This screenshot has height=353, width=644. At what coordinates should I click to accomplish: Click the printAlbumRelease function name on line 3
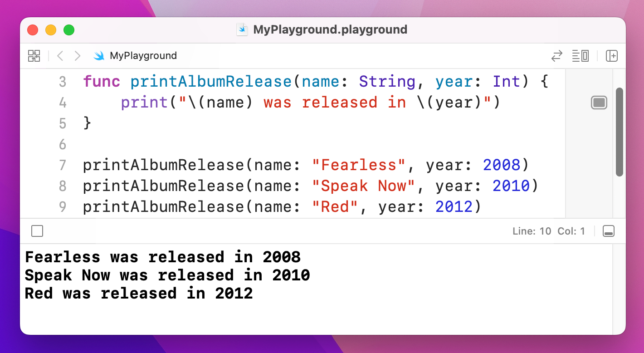211,81
